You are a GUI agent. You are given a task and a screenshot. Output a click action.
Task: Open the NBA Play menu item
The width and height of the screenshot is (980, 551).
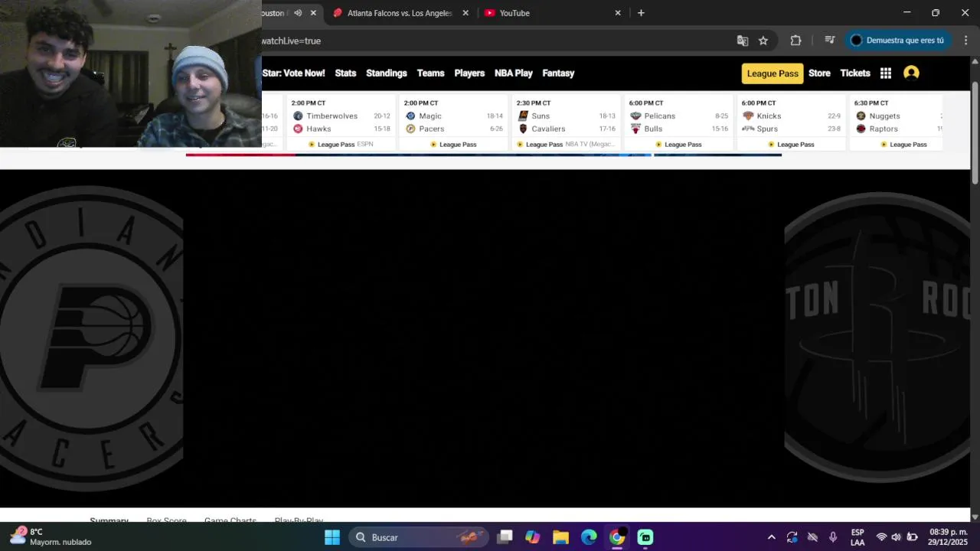[514, 73]
